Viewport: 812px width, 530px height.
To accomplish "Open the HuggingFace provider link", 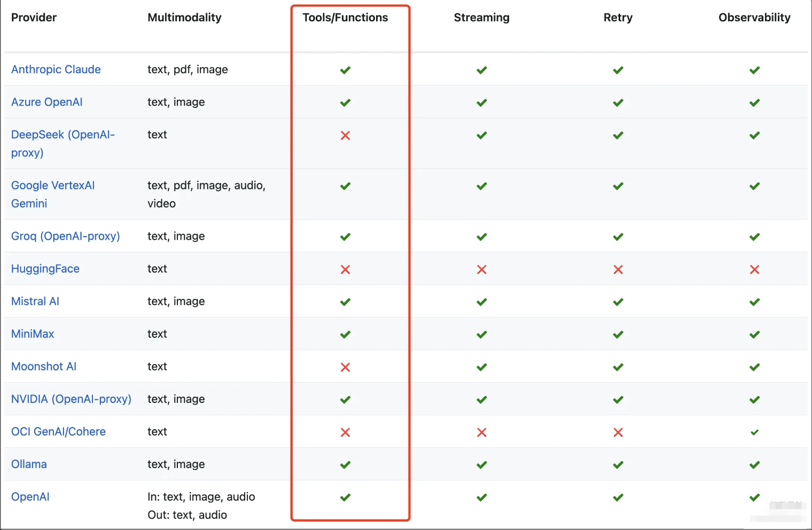I will point(45,268).
